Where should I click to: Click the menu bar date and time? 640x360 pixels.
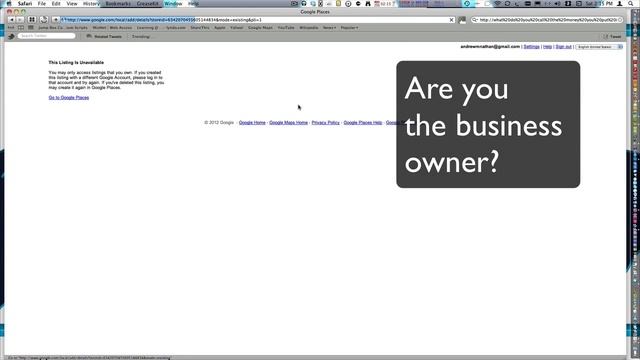click(598, 3)
